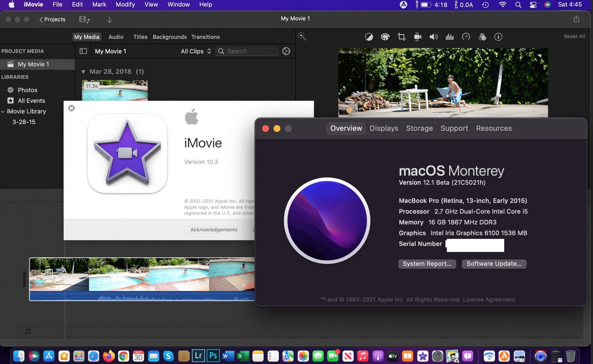Toggle the dual-pane view icon

[83, 51]
